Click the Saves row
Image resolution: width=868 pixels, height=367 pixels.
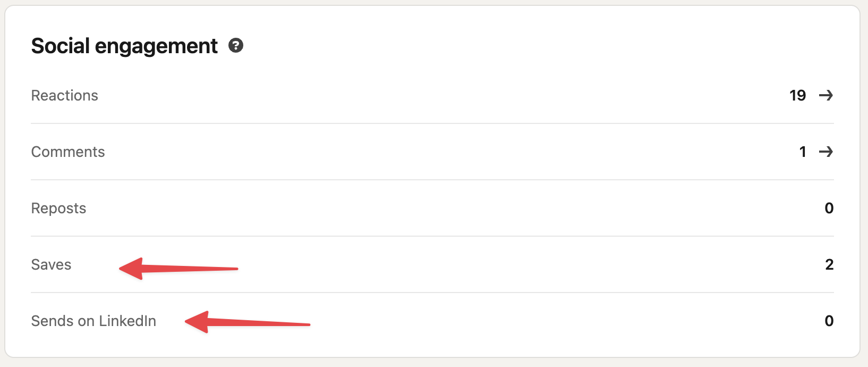point(51,264)
